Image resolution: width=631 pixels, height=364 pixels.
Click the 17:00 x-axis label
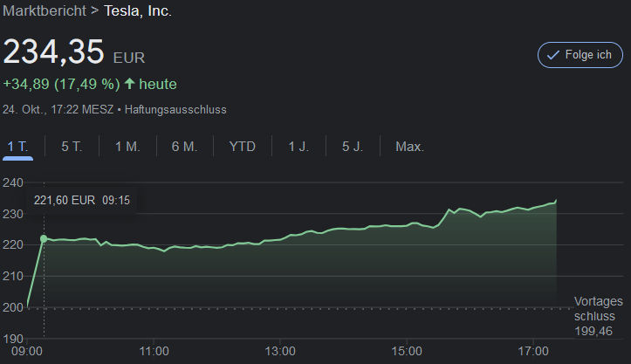coord(532,351)
